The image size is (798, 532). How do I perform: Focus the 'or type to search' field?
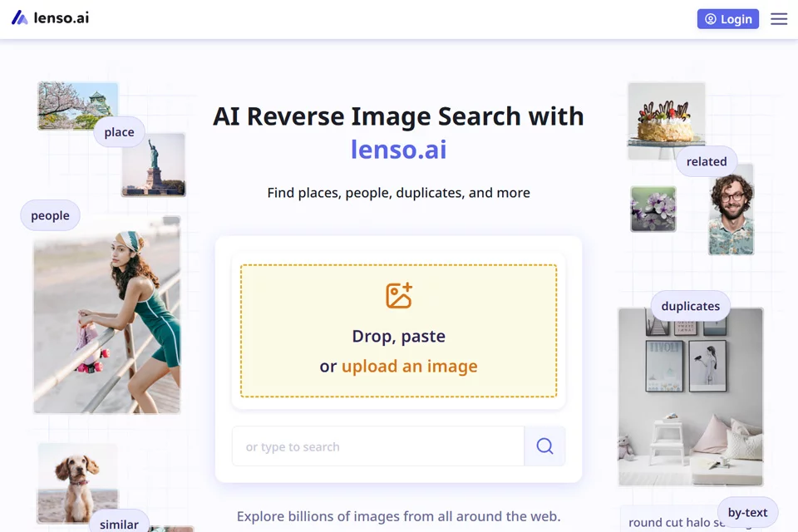(x=378, y=446)
